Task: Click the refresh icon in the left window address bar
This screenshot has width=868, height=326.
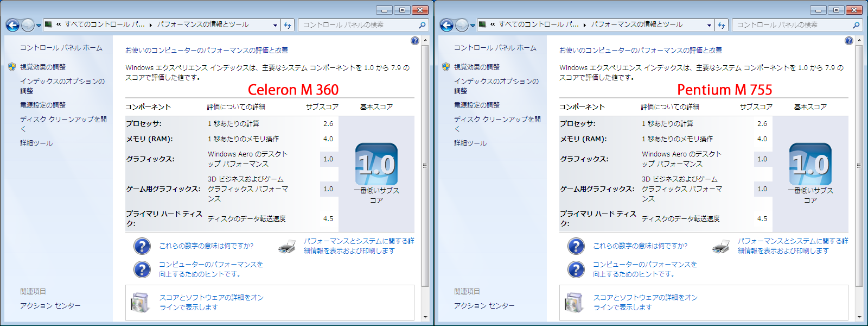Action: [x=288, y=25]
